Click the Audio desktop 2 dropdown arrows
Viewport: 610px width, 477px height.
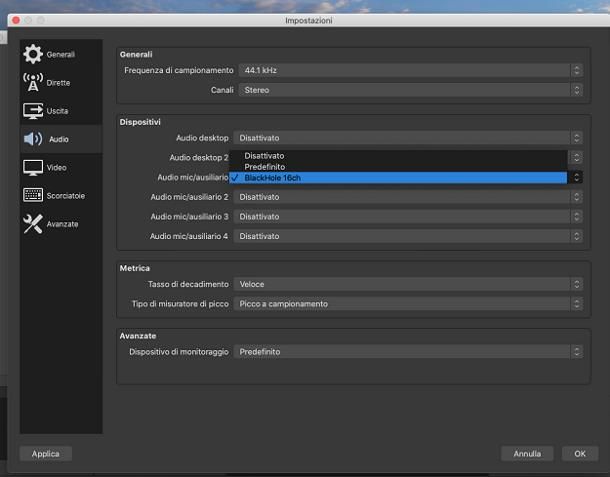(577, 158)
